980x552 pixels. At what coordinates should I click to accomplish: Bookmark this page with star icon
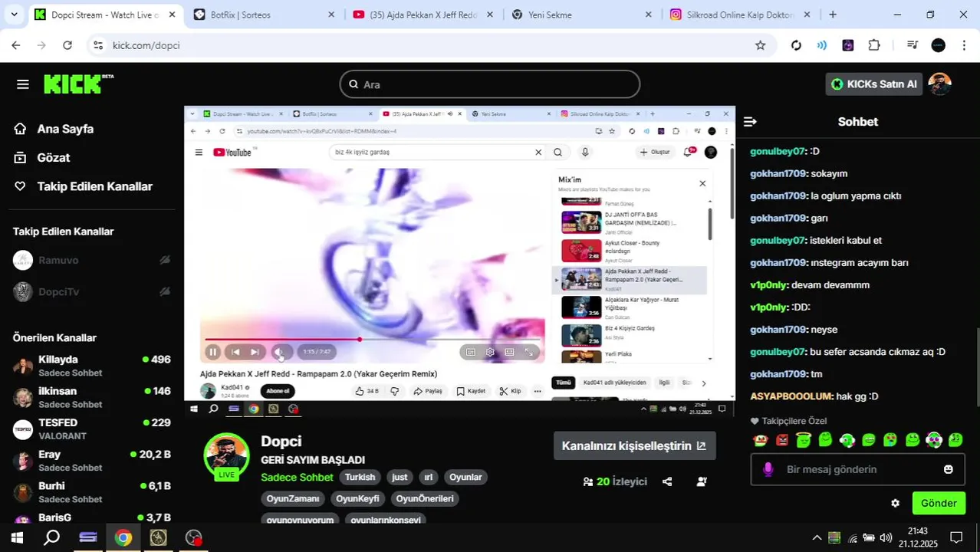tap(760, 45)
